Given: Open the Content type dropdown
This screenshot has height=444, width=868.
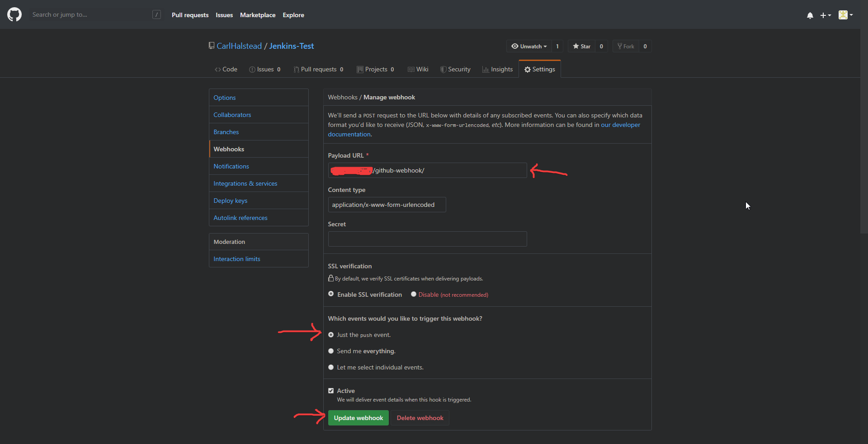Looking at the screenshot, I should pyautogui.click(x=387, y=205).
